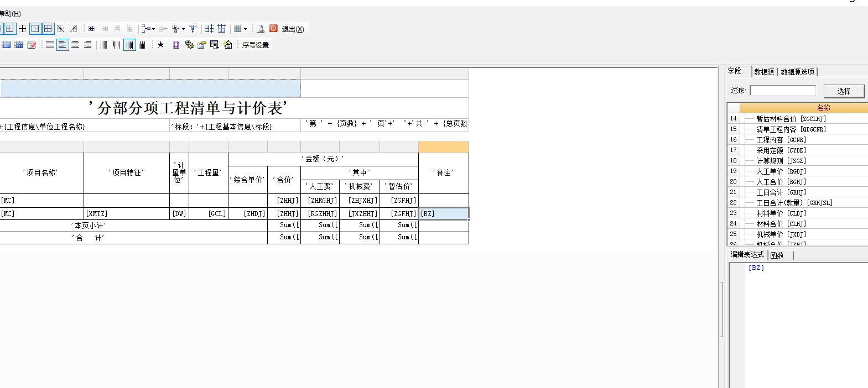The height and width of the screenshot is (388, 868).
Task: Apply backslash diagonal line to cell
Action: pyautogui.click(x=61, y=29)
